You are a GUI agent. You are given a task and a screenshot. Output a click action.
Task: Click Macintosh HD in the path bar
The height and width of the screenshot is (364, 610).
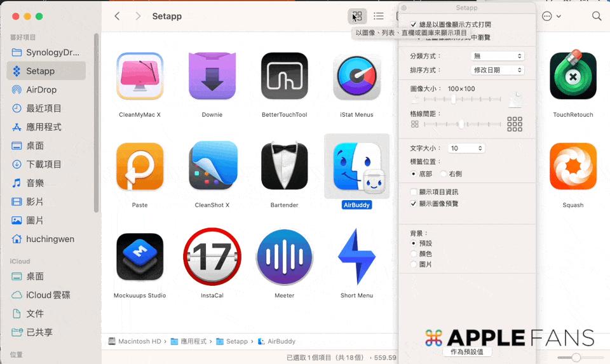[x=135, y=341]
